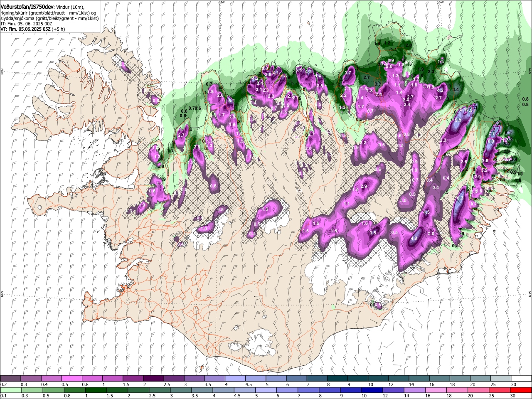532x399 pixels.
Task: Select the top-row dark purple swatch starting at 2
Action: 153,379
